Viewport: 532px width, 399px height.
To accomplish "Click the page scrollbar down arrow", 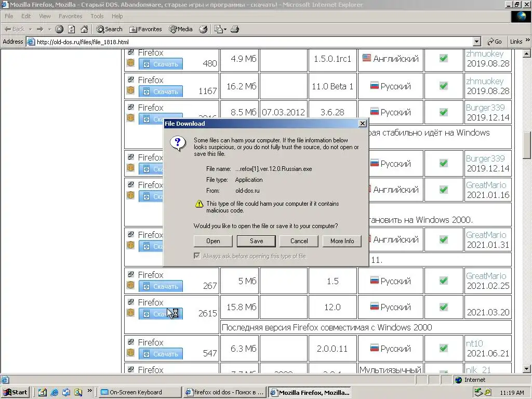I will [x=526, y=369].
